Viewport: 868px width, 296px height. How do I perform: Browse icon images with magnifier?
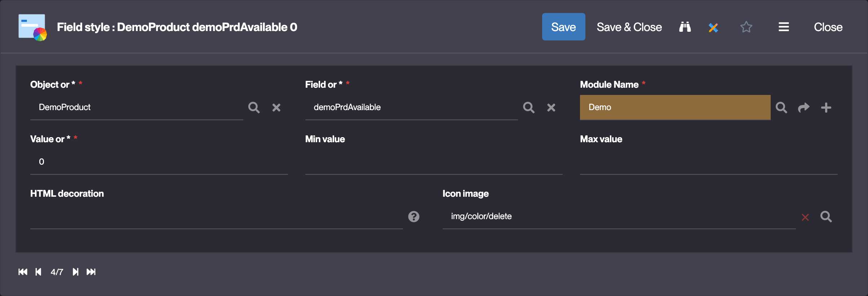coord(826,217)
